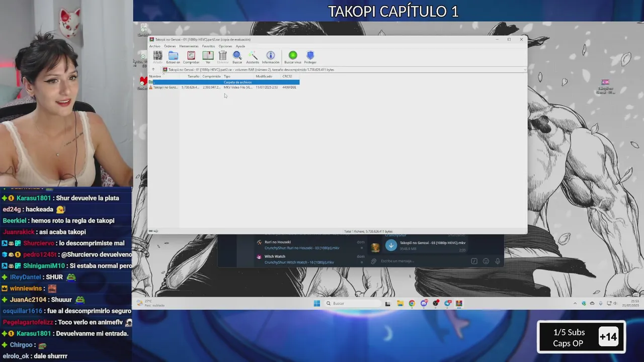Open the Ayuda menu
This screenshot has height=362, width=644.
240,46
